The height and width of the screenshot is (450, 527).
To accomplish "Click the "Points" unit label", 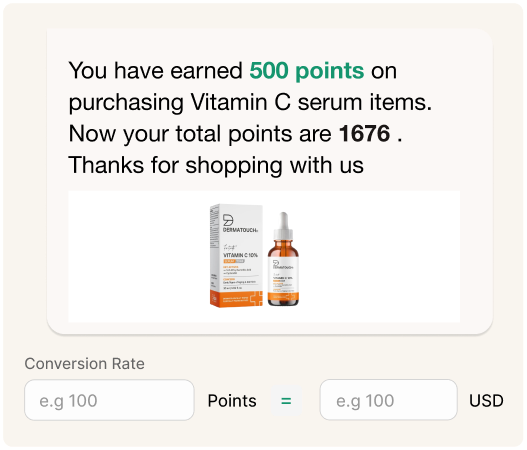I will [232, 401].
